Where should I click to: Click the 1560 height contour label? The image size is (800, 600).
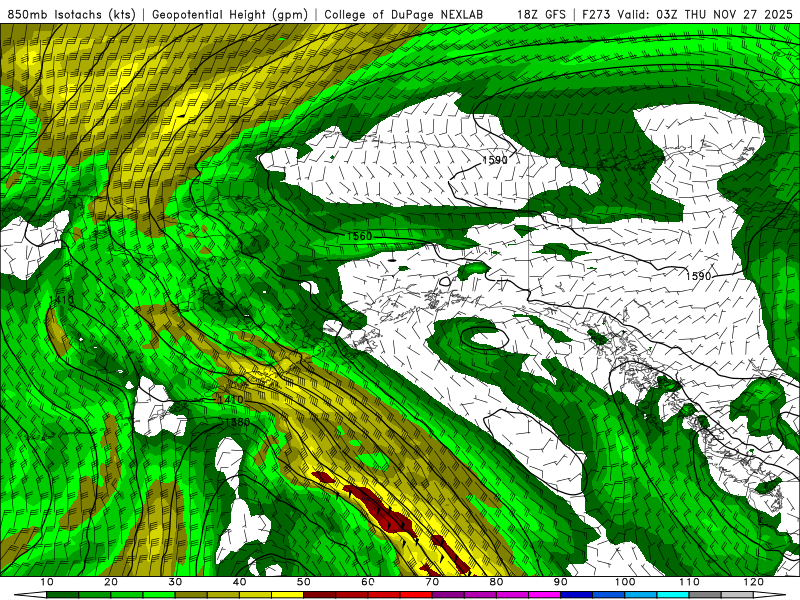359,236
